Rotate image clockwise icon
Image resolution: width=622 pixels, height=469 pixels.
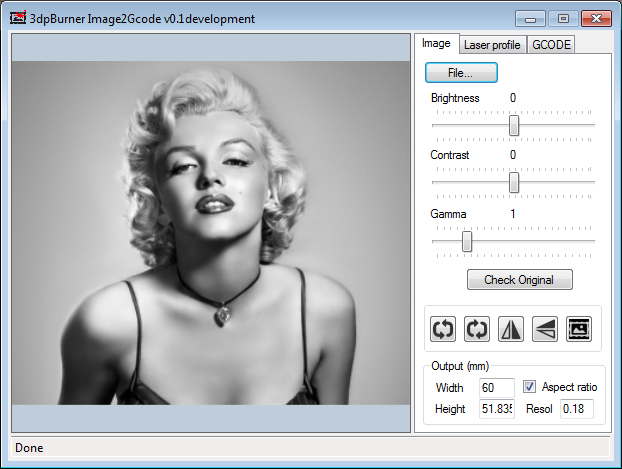pyautogui.click(x=477, y=329)
